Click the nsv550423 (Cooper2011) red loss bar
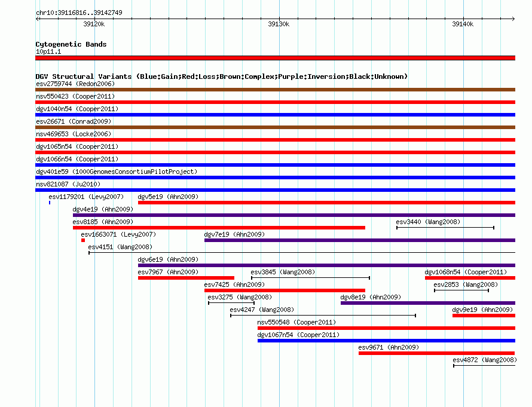The height and width of the screenshot is (407, 532). coord(275,102)
